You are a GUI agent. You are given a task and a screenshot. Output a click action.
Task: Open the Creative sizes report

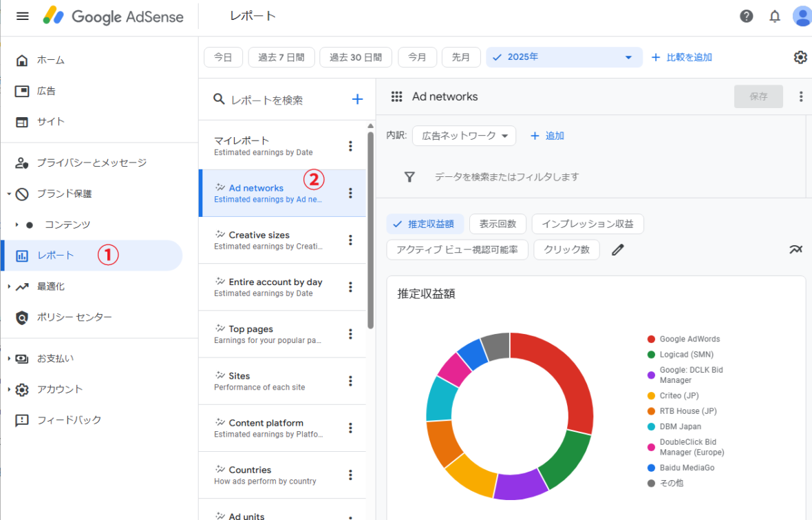click(282, 240)
